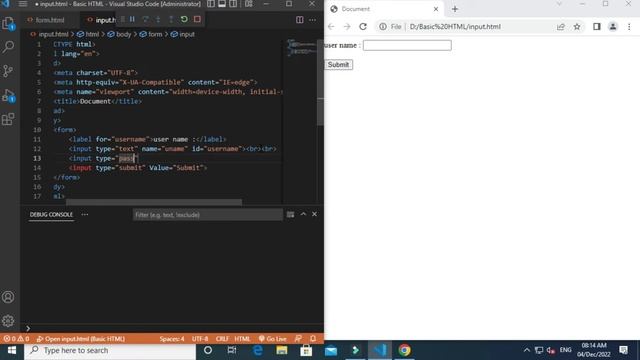Open the Windows Start menu
The width and height of the screenshot is (640, 360).
point(12,350)
